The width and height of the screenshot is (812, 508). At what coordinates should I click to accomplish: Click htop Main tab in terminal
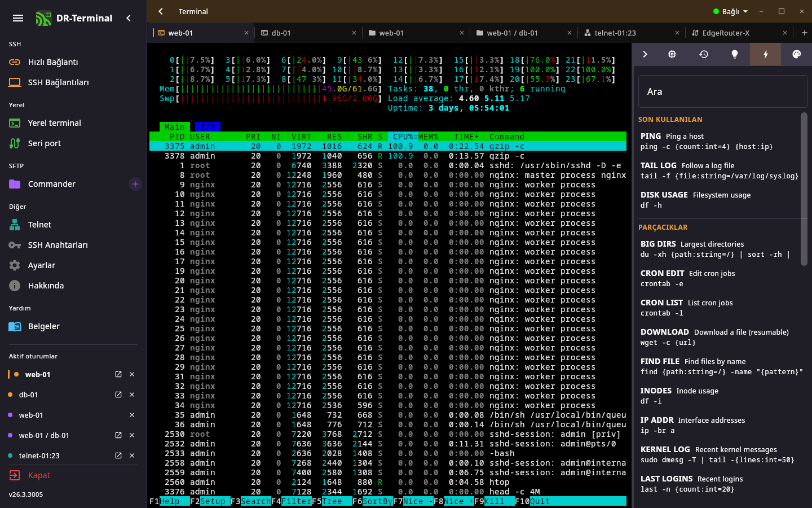click(175, 127)
